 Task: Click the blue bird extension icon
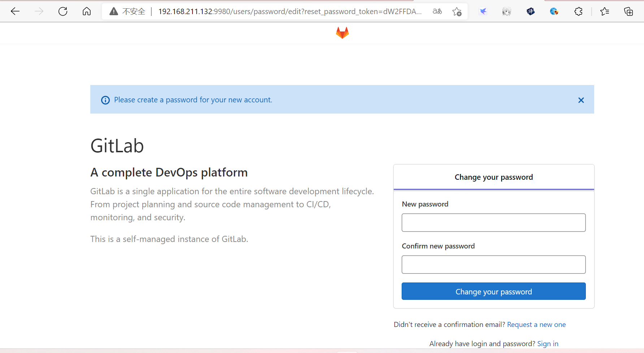pos(483,12)
